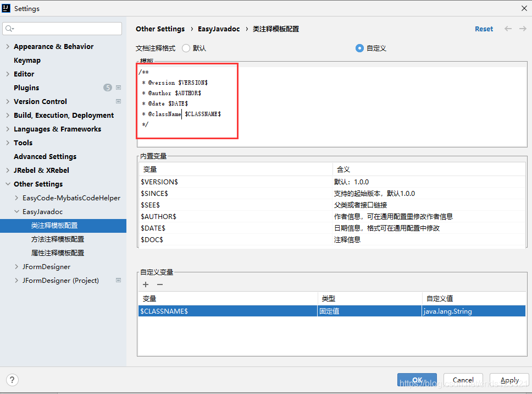
Task: Click the Reset link
Action: click(x=484, y=29)
